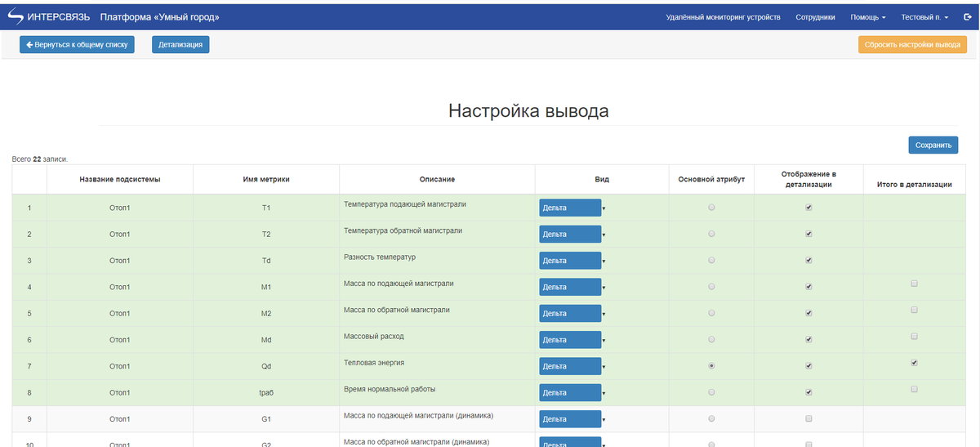Enable the Итого в детализации checkbox for Md
The height and width of the screenshot is (447, 980).
(x=914, y=336)
